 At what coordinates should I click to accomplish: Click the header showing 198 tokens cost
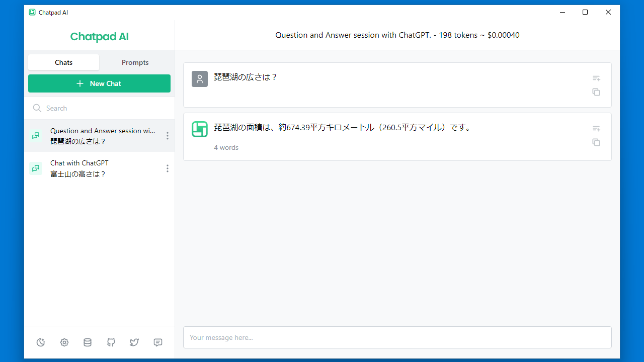coord(397,35)
